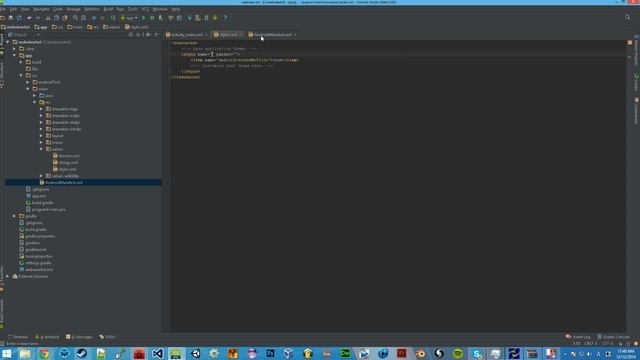Expand the menu folder in tree

41,142
